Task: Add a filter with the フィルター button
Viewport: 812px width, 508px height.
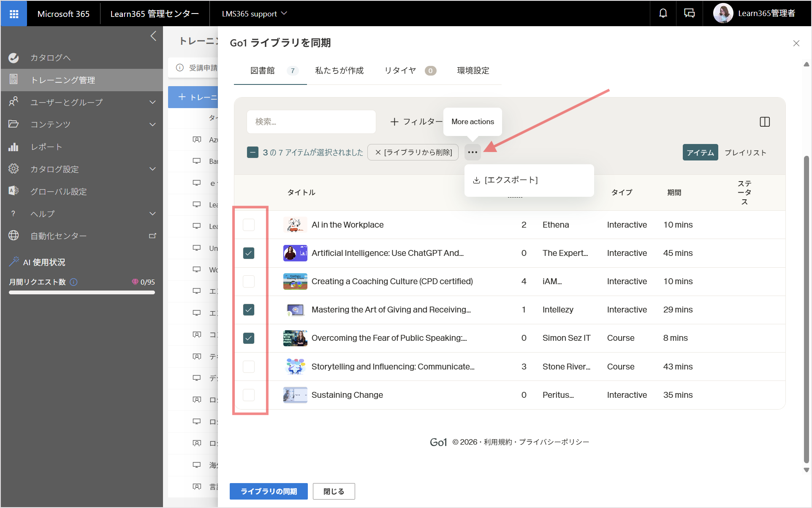Action: pos(416,122)
